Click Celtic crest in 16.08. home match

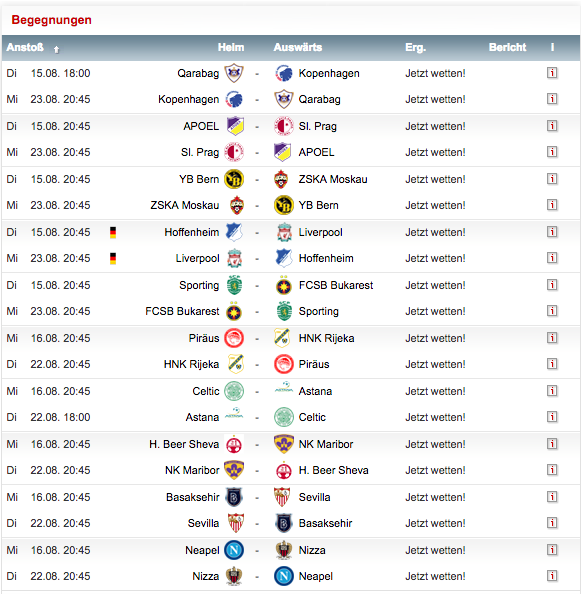[x=234, y=391]
